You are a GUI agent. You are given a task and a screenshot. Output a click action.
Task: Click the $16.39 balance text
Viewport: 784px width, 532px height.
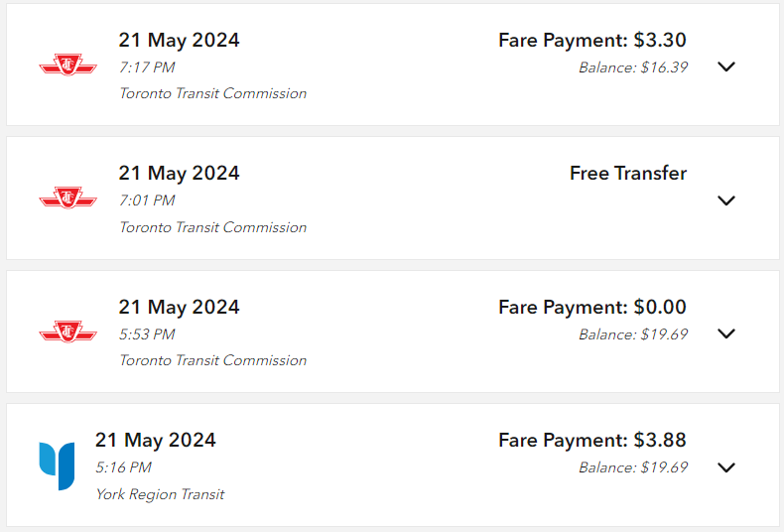633,67
